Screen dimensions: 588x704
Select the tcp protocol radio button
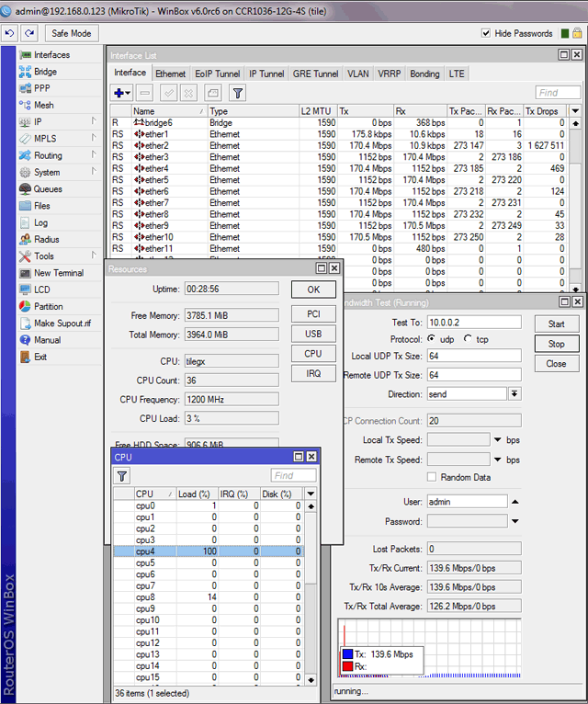(468, 338)
